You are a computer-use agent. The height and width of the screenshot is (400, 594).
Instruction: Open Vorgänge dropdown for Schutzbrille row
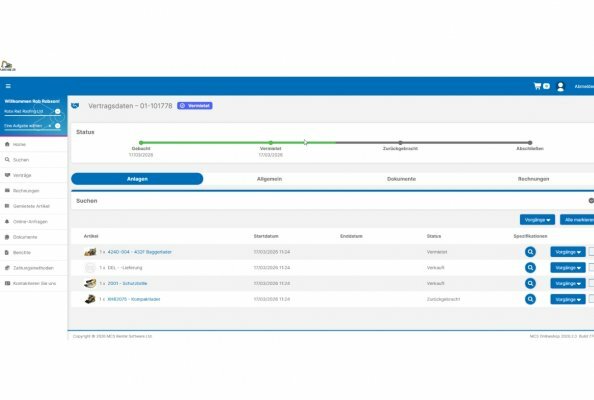click(568, 283)
